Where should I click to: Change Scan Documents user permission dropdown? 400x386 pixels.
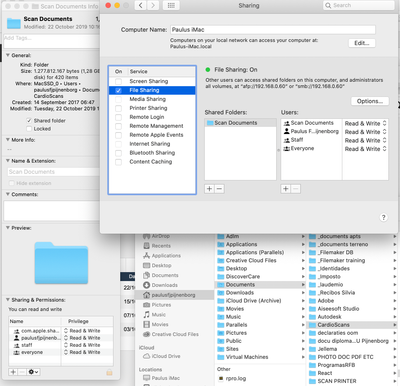[365, 123]
